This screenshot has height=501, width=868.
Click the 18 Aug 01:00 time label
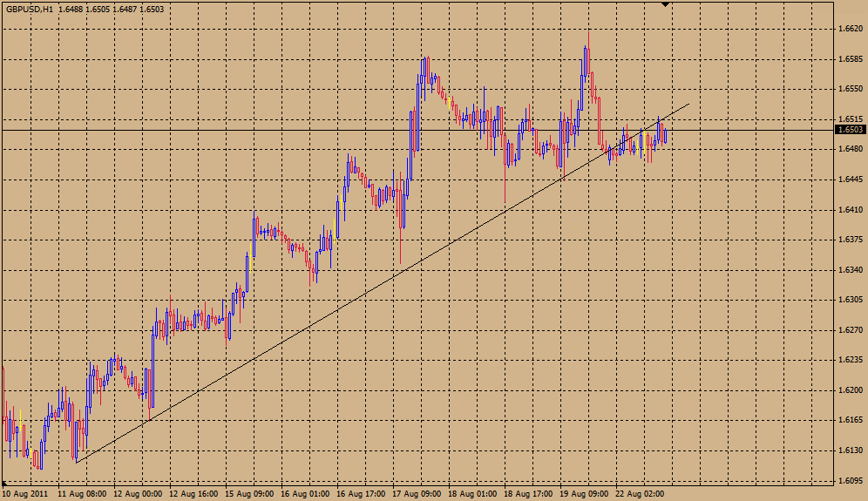point(472,493)
